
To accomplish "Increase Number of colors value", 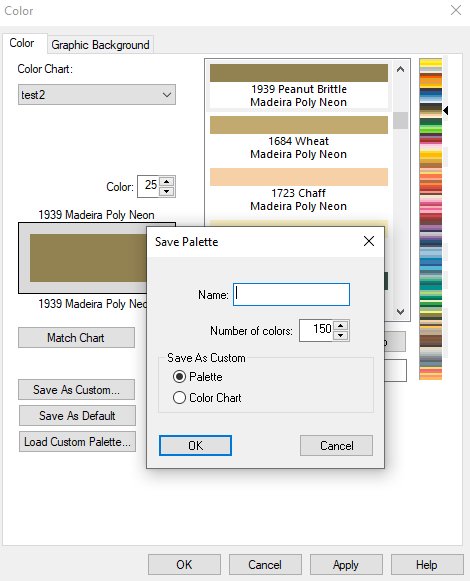I will (x=341, y=326).
